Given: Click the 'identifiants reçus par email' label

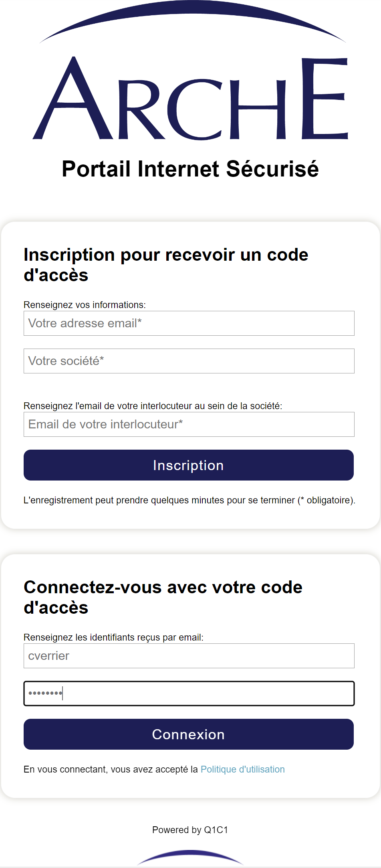Looking at the screenshot, I should (x=113, y=637).
